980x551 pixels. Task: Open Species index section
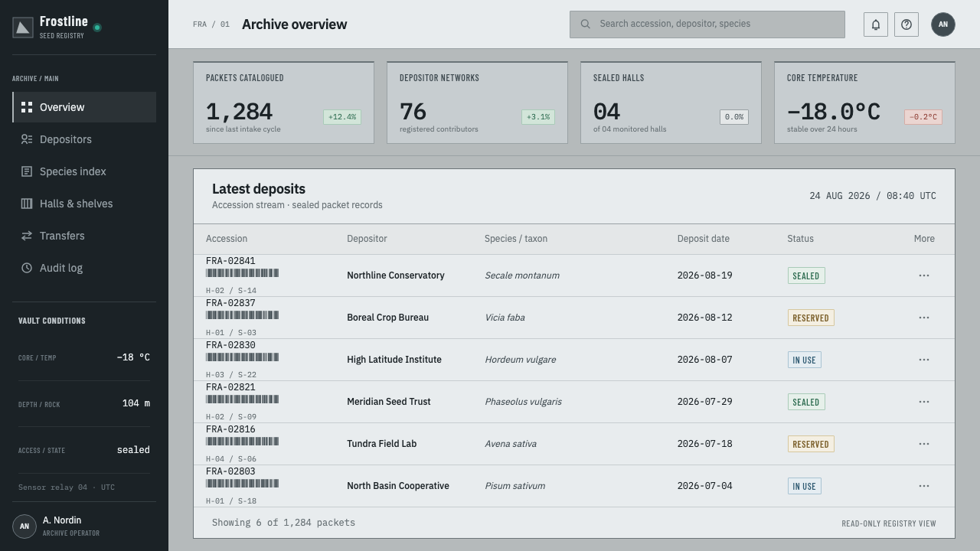coord(84,171)
